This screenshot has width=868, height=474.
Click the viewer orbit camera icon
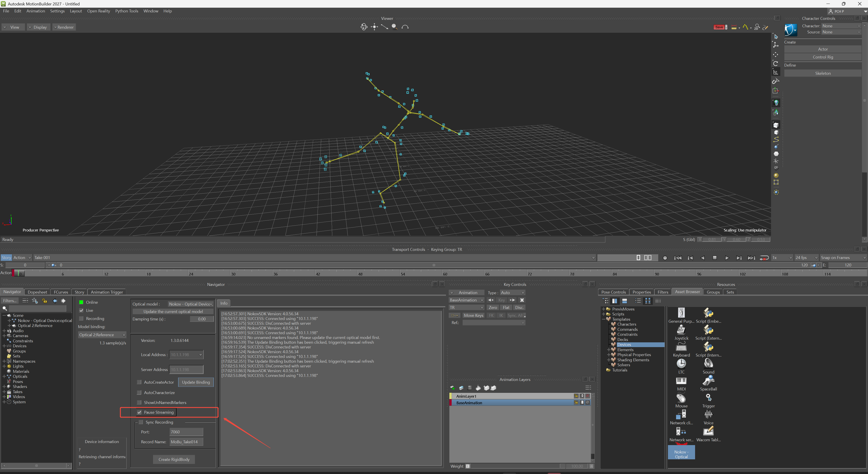(x=364, y=27)
